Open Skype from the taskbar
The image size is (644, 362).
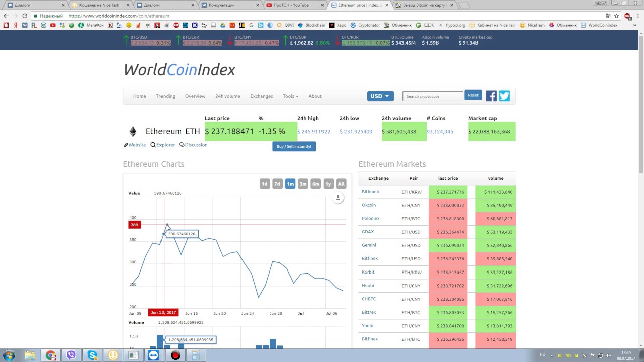[x=92, y=355]
